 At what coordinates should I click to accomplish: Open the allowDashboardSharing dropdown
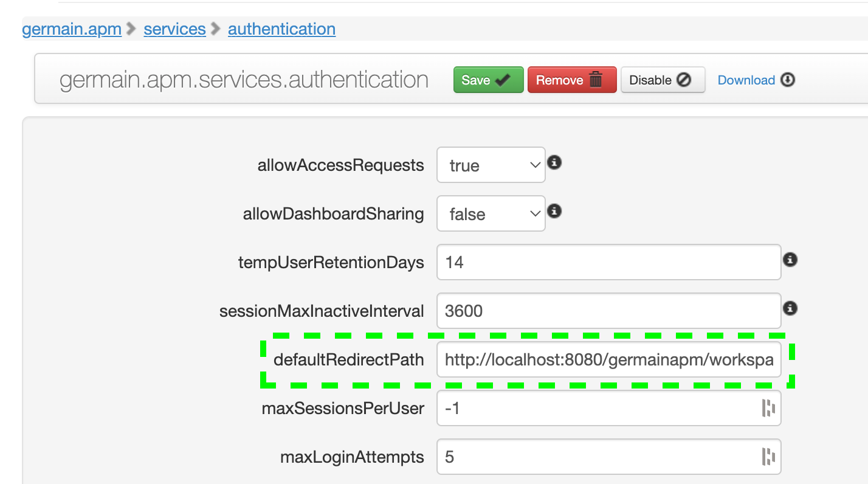pyautogui.click(x=491, y=213)
